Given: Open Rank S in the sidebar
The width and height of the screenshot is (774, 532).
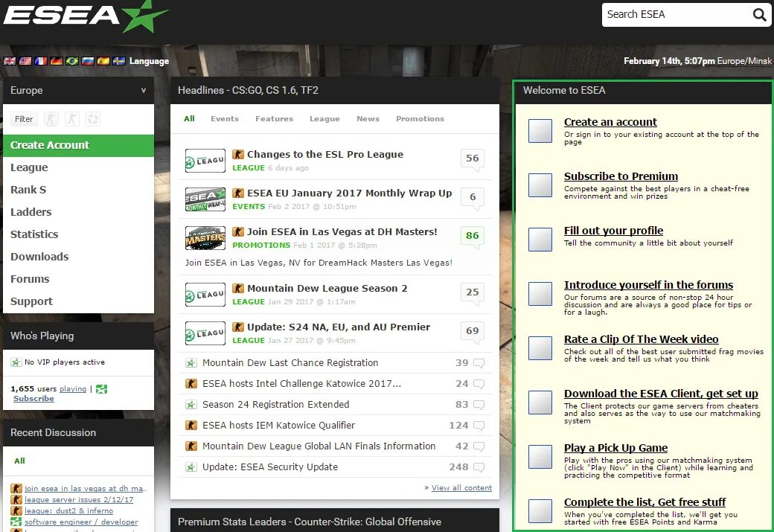Looking at the screenshot, I should point(28,190).
